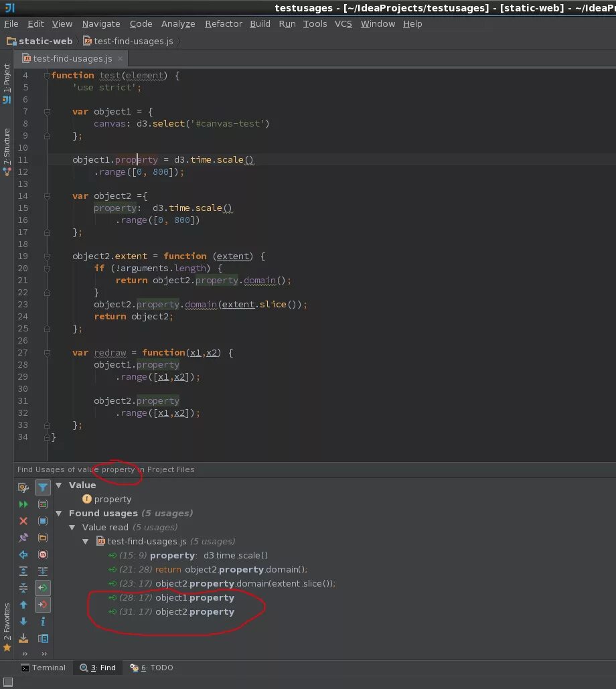Screen dimensions: 616x689
Task: Click JS file icon in usages tree
Action: pos(100,541)
